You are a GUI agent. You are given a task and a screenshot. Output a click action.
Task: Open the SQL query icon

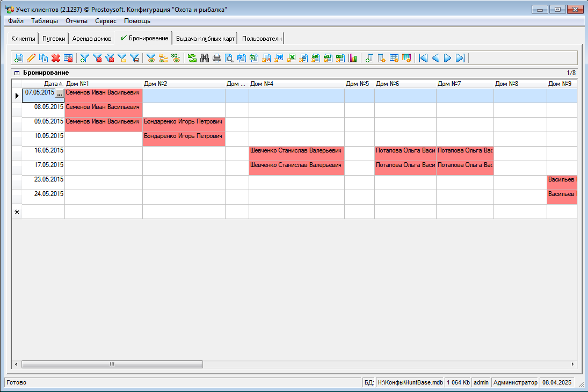point(176,58)
